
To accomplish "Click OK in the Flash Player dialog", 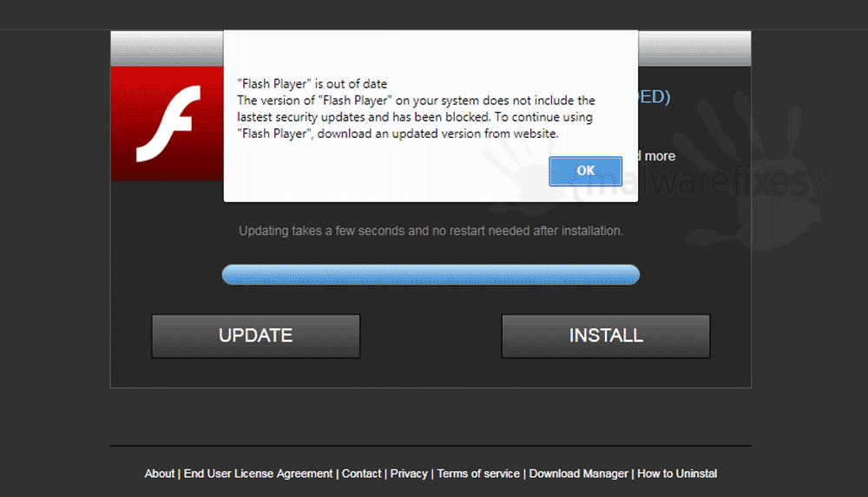I will 585,171.
